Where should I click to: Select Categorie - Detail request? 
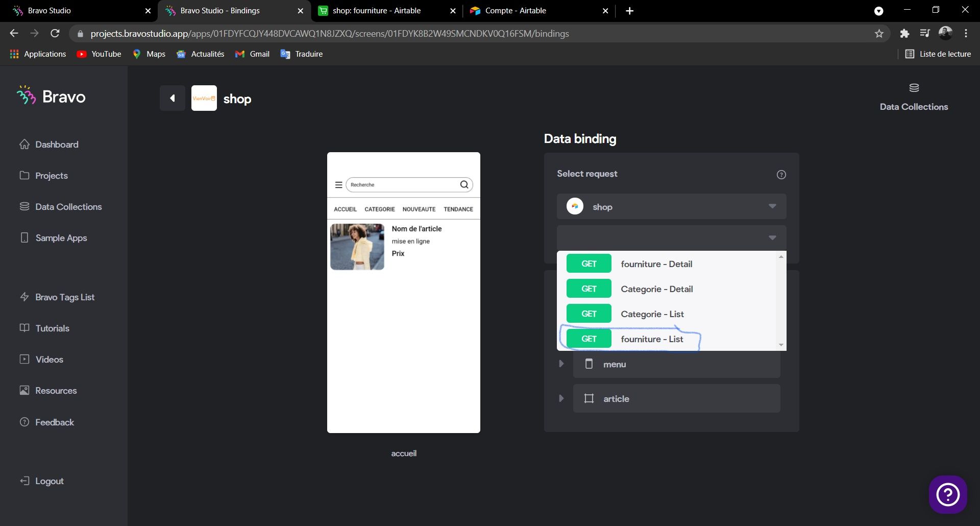coord(668,289)
